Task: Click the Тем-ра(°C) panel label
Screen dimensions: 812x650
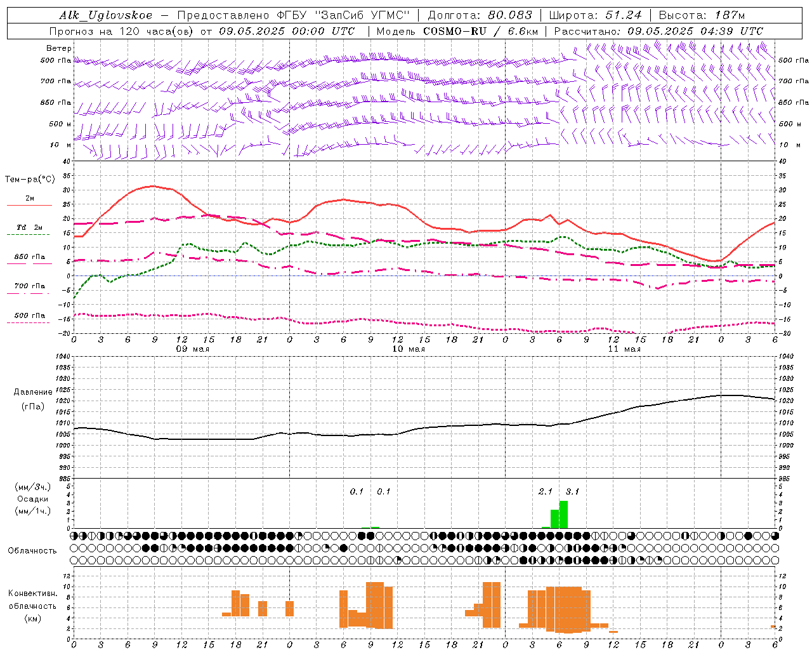Action: click(30, 179)
